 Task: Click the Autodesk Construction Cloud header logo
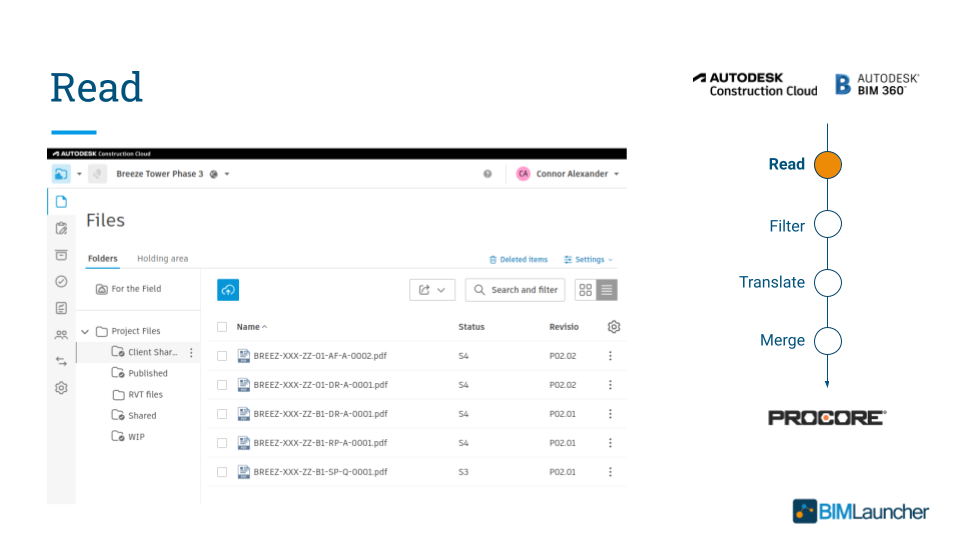point(102,154)
